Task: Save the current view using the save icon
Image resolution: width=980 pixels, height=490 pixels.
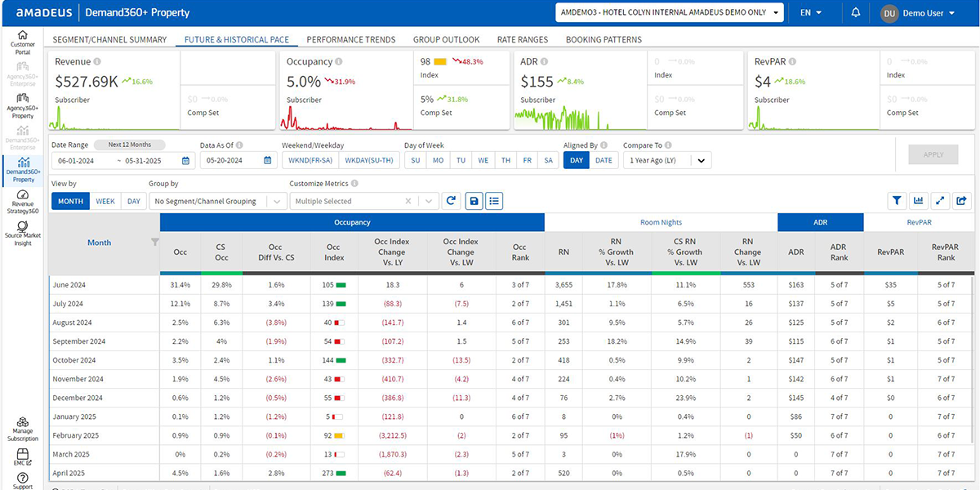Action: coord(474,200)
